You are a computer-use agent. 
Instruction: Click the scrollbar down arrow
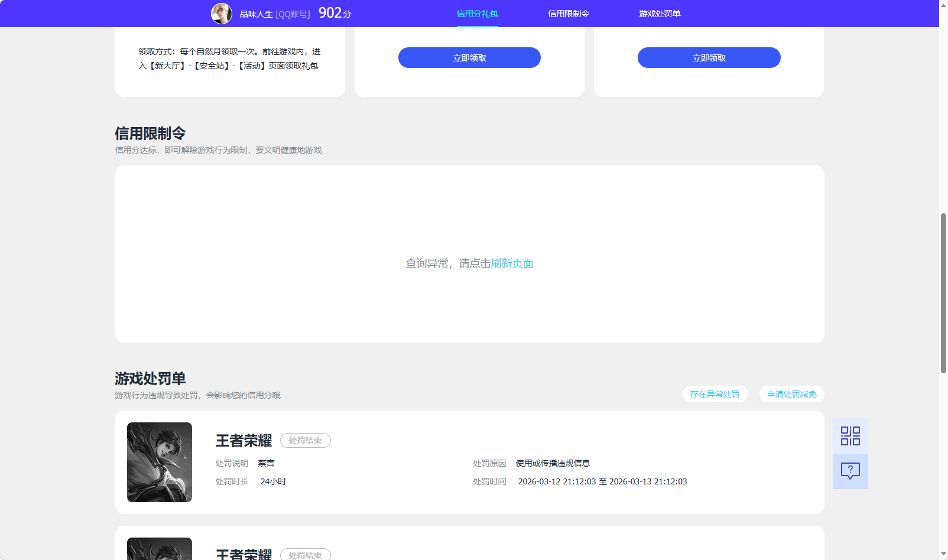pos(943,554)
